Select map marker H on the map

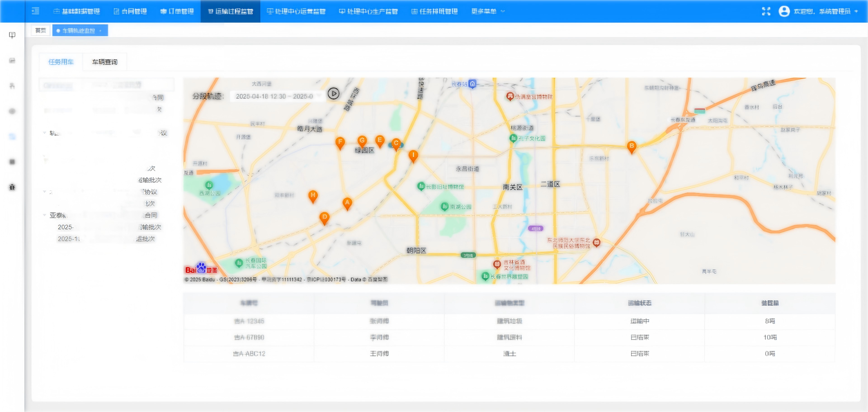[x=313, y=196]
